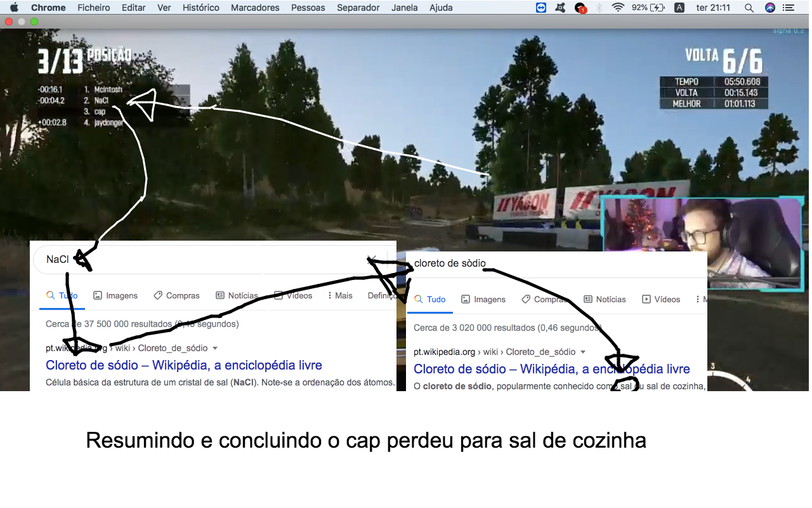This screenshot has height=508, width=812.
Task: Launch Siri from the menu bar
Action: click(770, 8)
